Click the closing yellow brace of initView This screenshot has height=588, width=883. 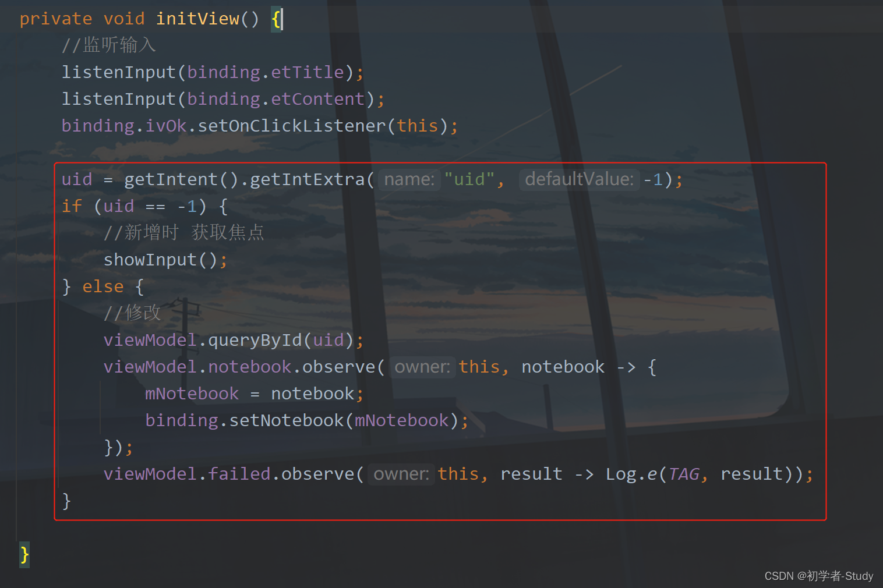(24, 554)
